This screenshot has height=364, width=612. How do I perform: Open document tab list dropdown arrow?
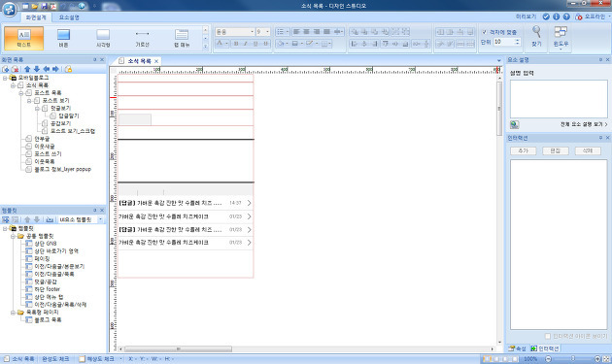498,61
